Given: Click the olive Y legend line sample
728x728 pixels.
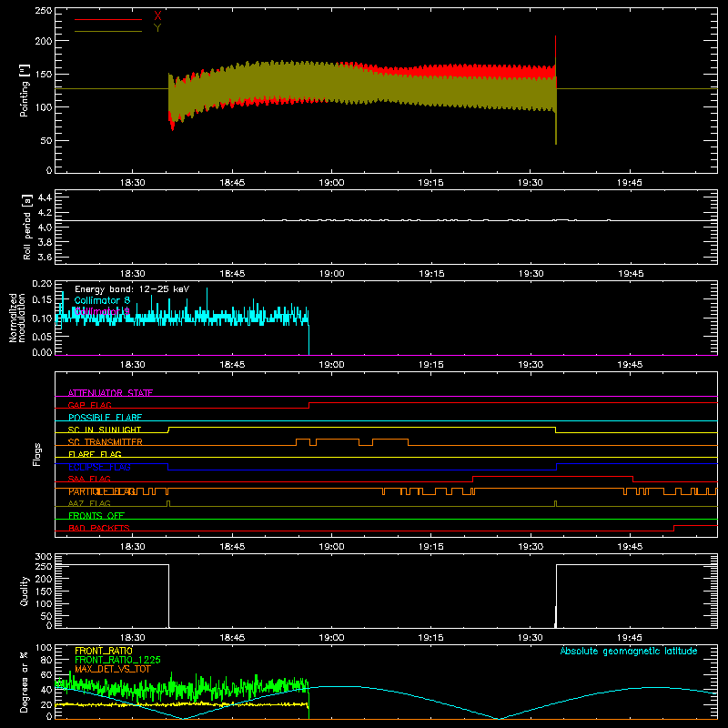Looking at the screenshot, I should (108, 31).
